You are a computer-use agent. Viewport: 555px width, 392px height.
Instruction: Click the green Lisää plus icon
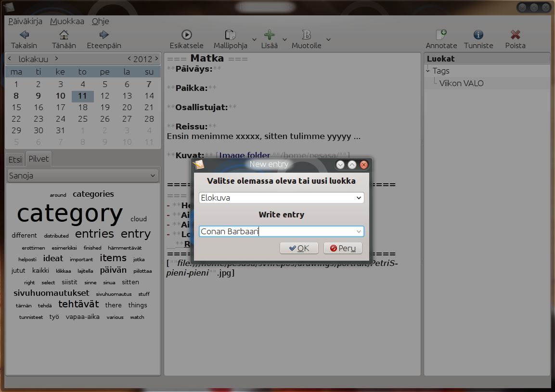click(270, 35)
